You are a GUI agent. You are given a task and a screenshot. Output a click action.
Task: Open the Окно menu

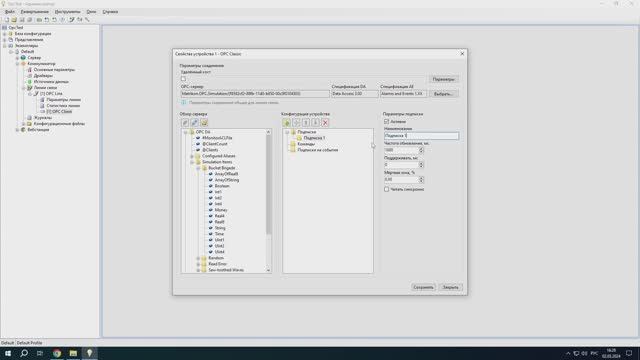point(91,12)
